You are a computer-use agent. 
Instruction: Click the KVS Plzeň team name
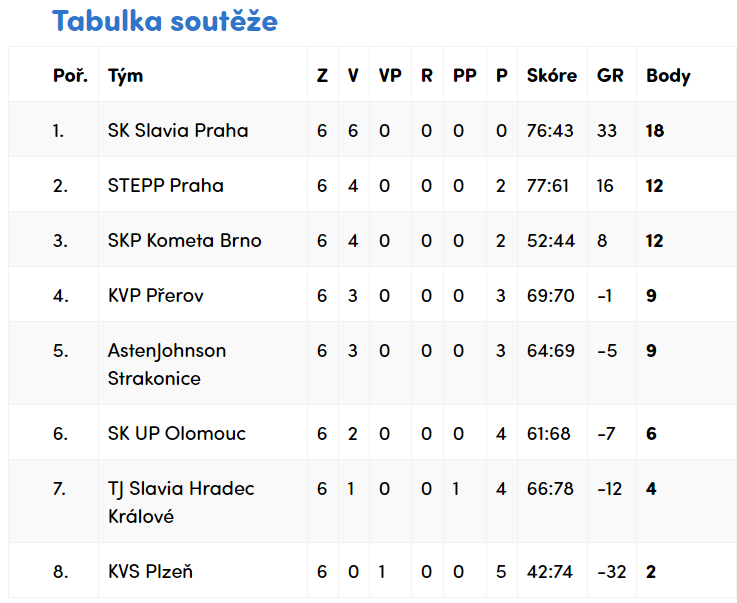tap(150, 572)
